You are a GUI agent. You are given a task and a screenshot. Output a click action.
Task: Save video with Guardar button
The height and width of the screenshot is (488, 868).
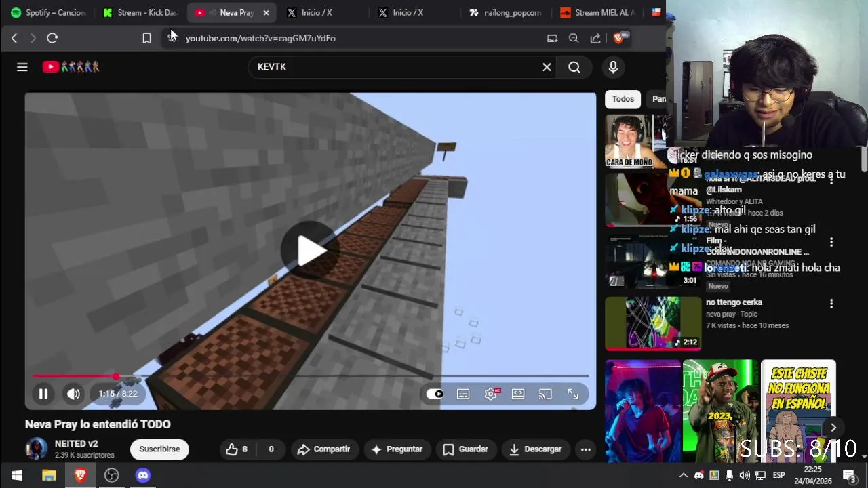pyautogui.click(x=465, y=449)
